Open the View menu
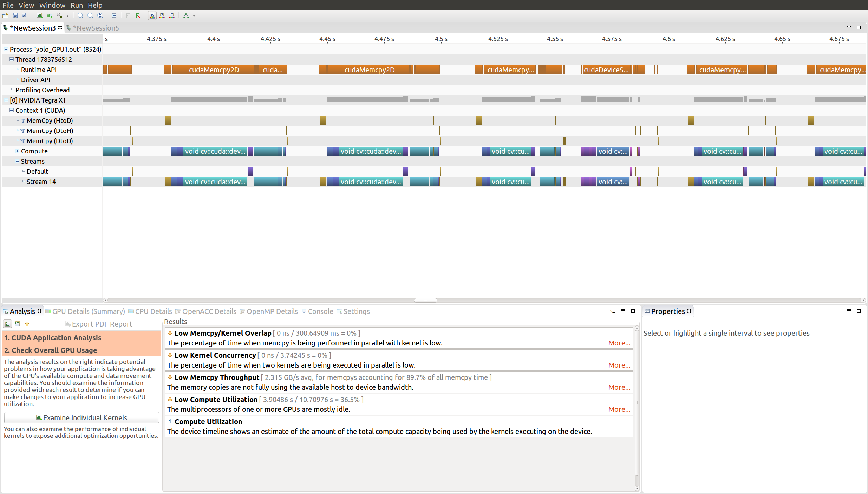The image size is (868, 494). pyautogui.click(x=26, y=5)
